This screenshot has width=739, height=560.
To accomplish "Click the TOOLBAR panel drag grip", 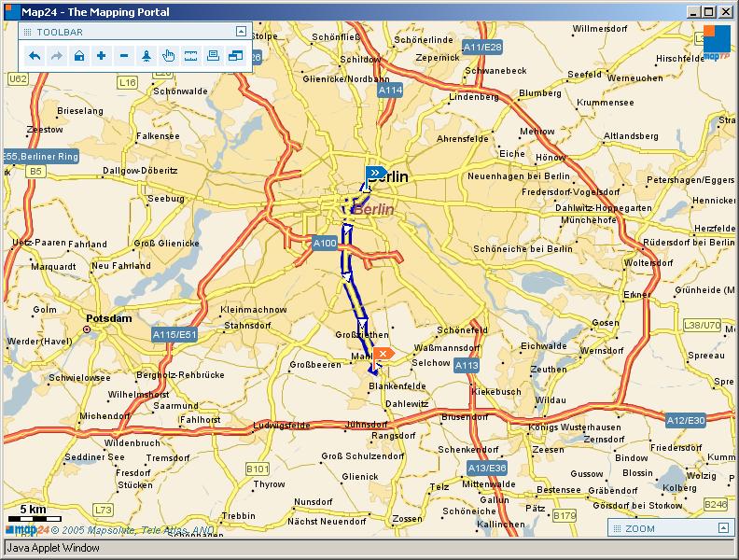I will pyautogui.click(x=26, y=31).
